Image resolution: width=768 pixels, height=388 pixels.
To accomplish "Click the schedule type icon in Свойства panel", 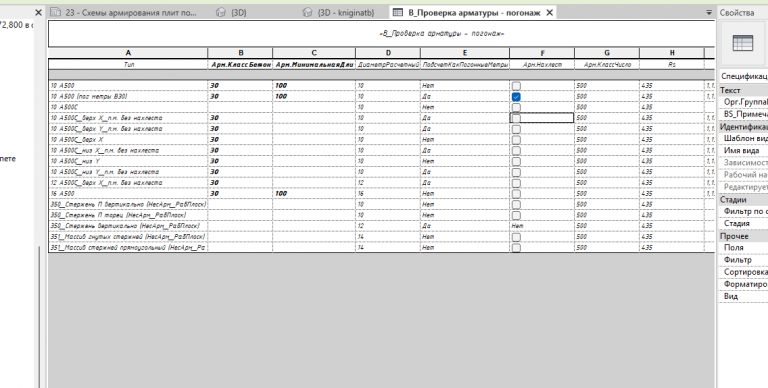I will click(743, 44).
